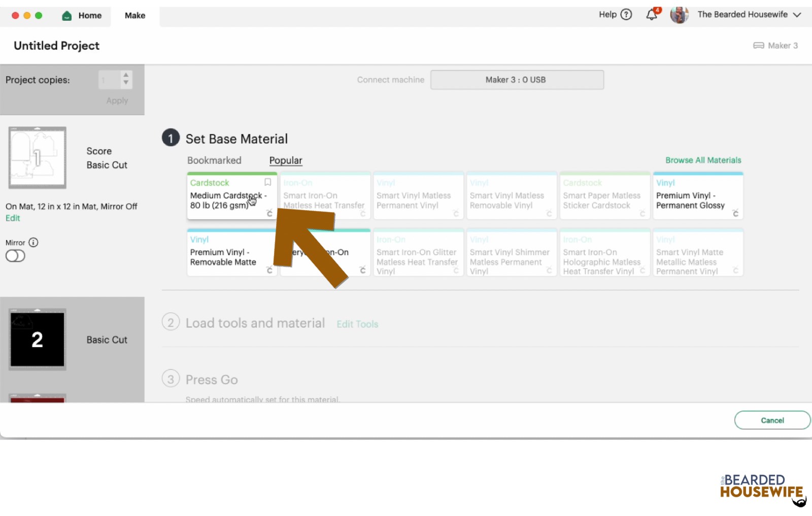Show the Mirror info icon
This screenshot has width=812, height=516.
33,242
